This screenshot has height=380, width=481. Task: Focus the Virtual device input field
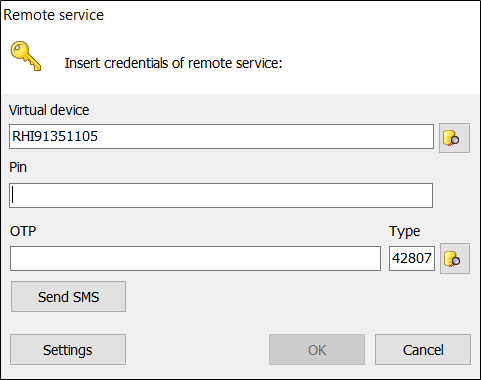221,136
